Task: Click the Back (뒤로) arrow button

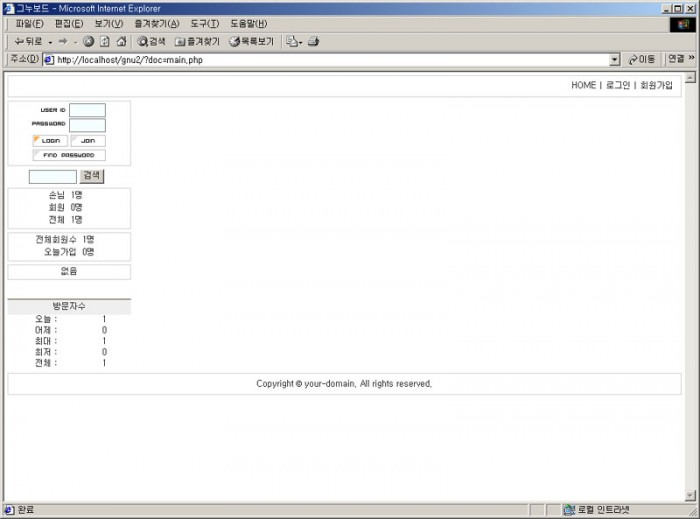Action: 27,42
